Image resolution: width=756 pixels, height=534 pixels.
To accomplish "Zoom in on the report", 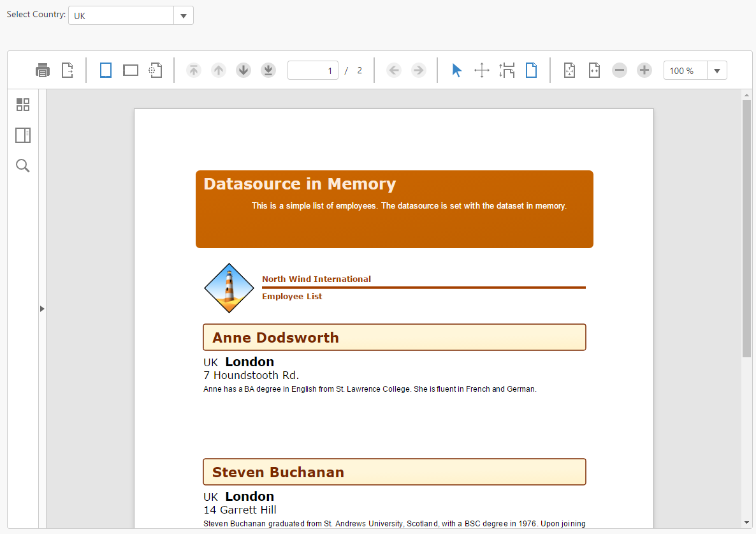I will (x=644, y=70).
